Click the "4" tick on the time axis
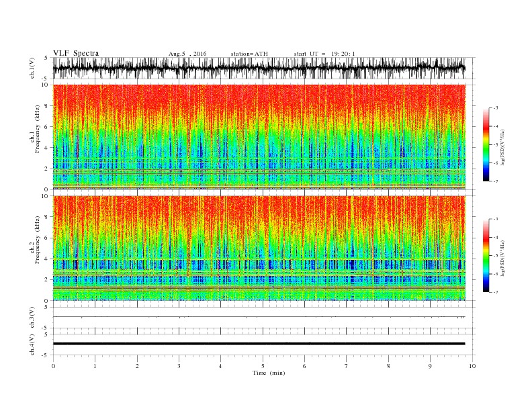Image resolution: width=532 pixels, height=411 pixels. click(220, 366)
